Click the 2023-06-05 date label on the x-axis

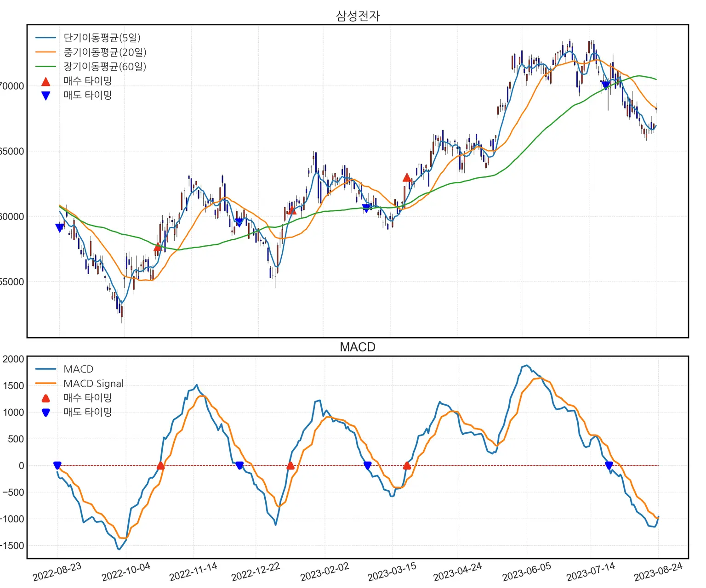pos(526,572)
